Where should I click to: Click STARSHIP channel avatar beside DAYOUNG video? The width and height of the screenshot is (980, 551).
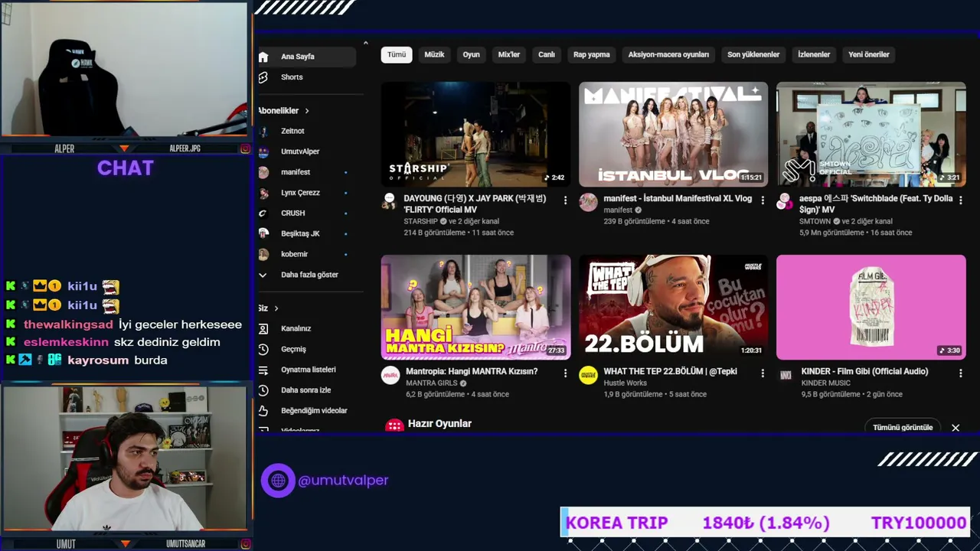pyautogui.click(x=390, y=202)
